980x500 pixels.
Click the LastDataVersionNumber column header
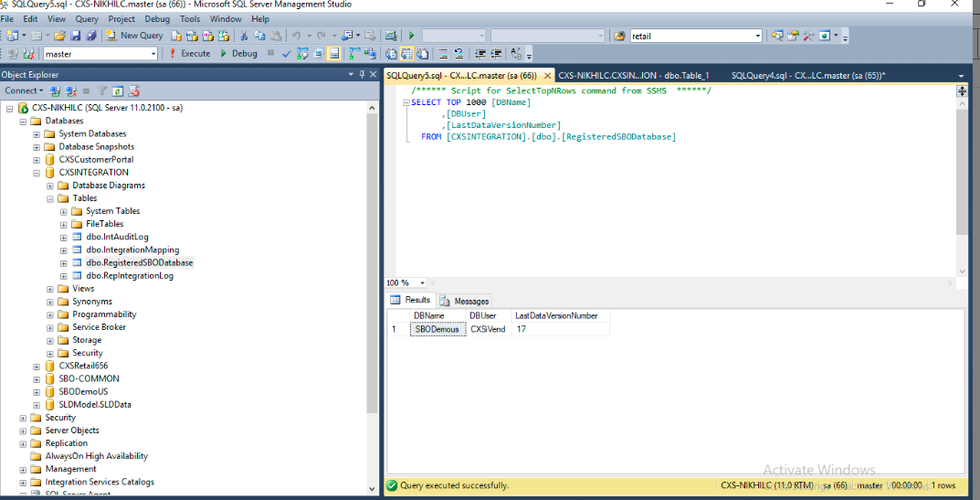point(556,316)
